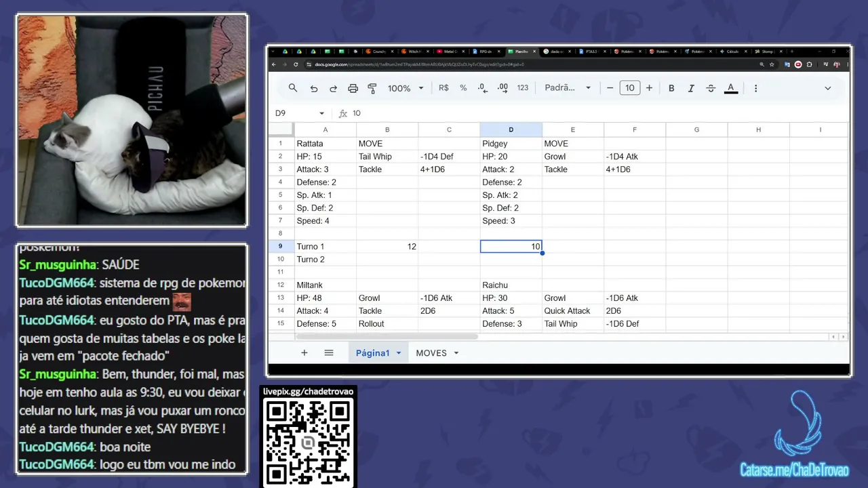Screen dimensions: 868x488
Task: Go back with the browser back arrow
Action: tap(274, 64)
